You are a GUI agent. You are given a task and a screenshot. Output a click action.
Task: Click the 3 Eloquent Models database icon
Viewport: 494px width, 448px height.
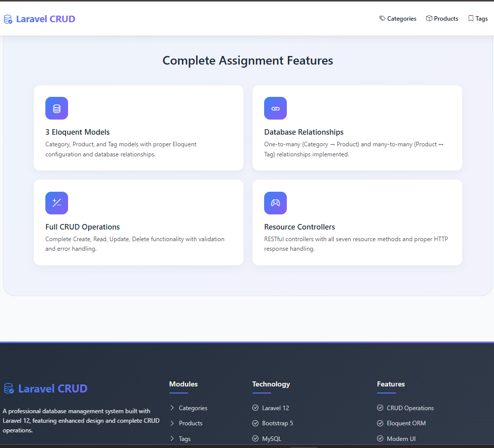56,108
